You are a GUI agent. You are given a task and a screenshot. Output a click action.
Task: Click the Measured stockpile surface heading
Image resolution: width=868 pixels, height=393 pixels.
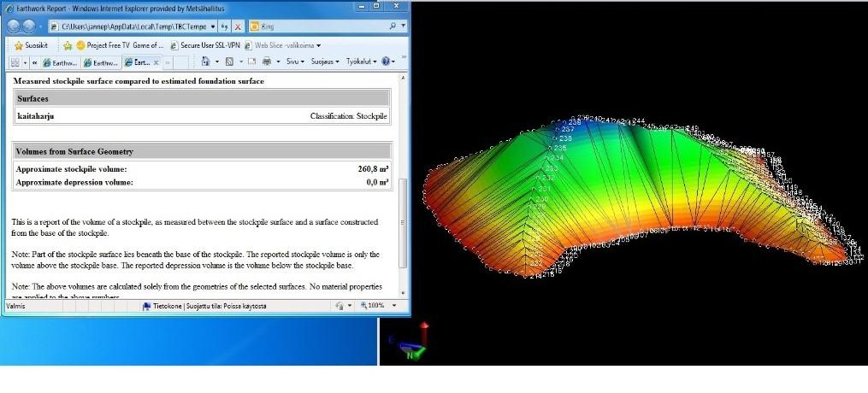pos(139,81)
